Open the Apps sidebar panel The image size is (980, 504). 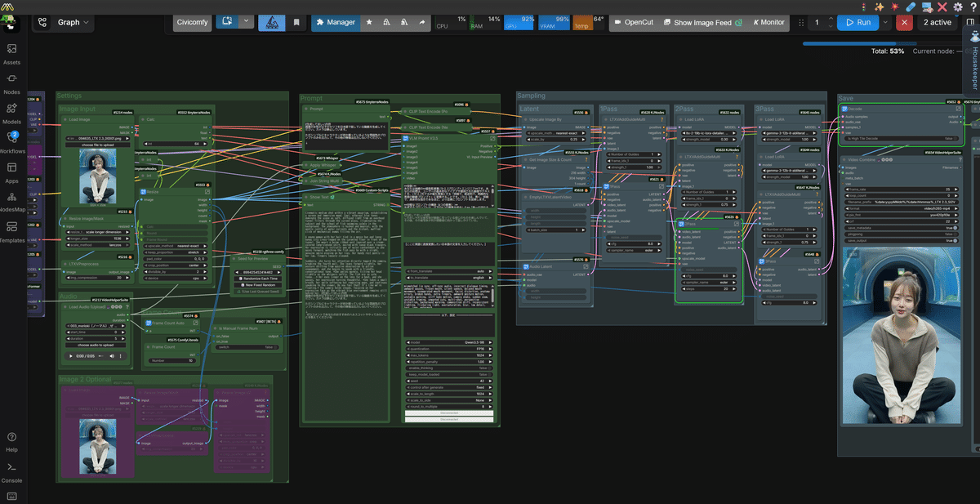tap(11, 172)
